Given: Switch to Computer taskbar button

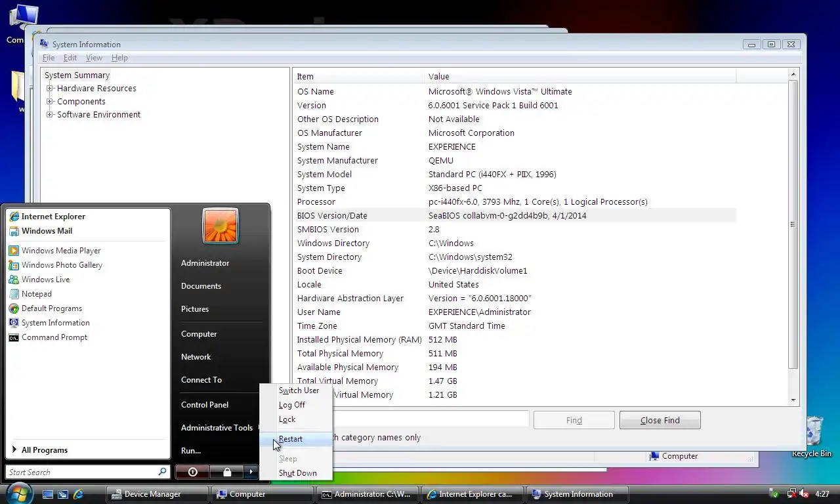Looking at the screenshot, I should [x=262, y=494].
